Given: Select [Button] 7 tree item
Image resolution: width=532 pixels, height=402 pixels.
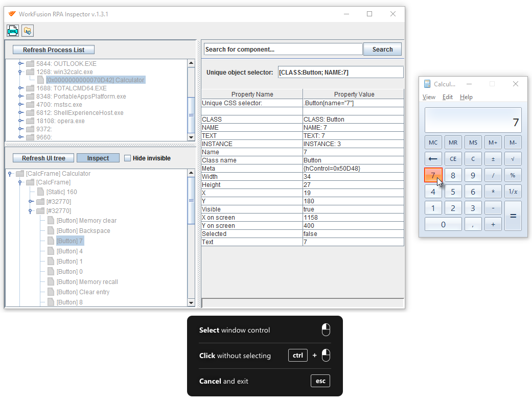Looking at the screenshot, I should pos(70,241).
